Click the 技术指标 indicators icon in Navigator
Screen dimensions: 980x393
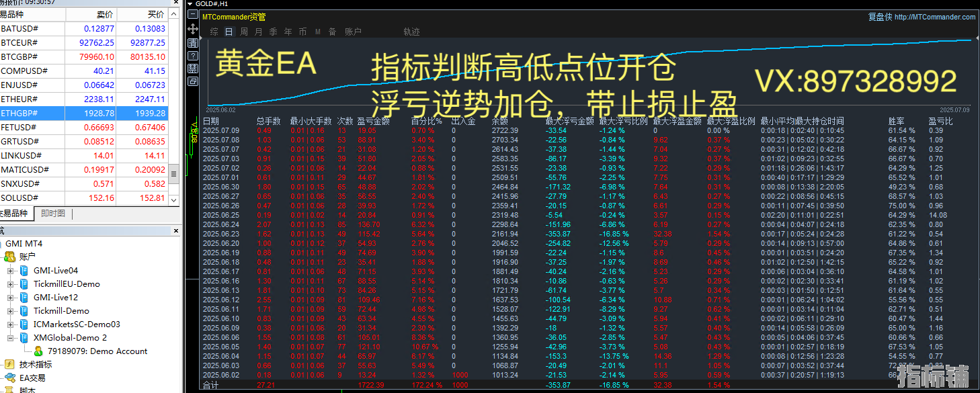[x=9, y=364]
